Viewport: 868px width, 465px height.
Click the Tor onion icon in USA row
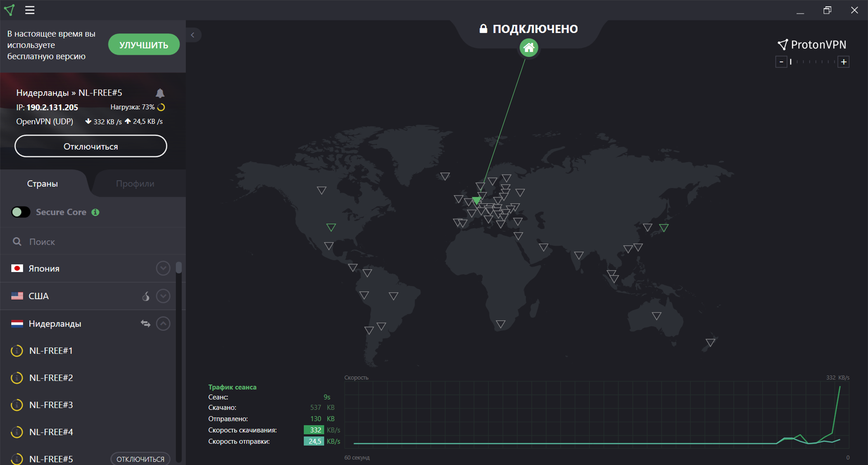pos(146,296)
